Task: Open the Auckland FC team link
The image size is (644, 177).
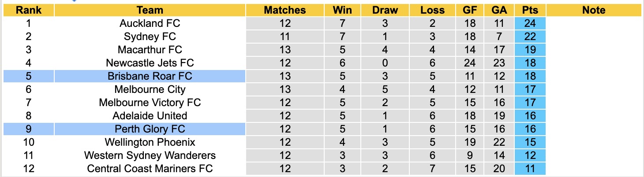Action: point(150,23)
